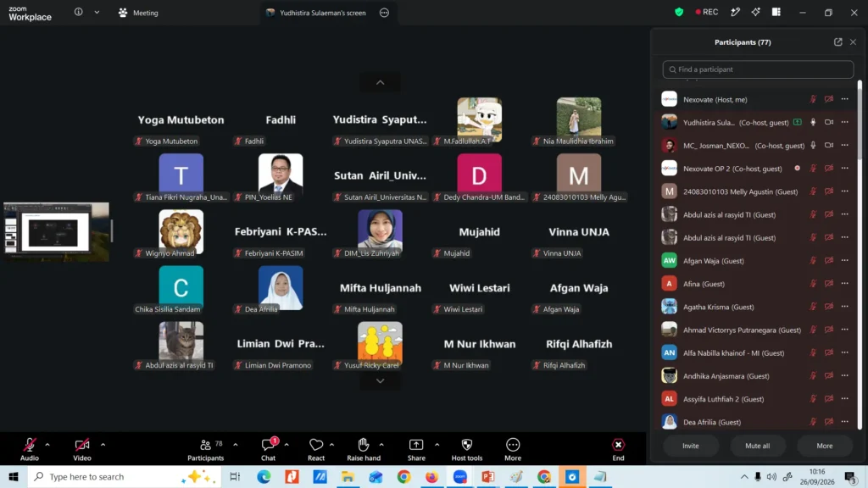Open more options for Afina (Guest)
The height and width of the screenshot is (488, 868).
click(845, 283)
